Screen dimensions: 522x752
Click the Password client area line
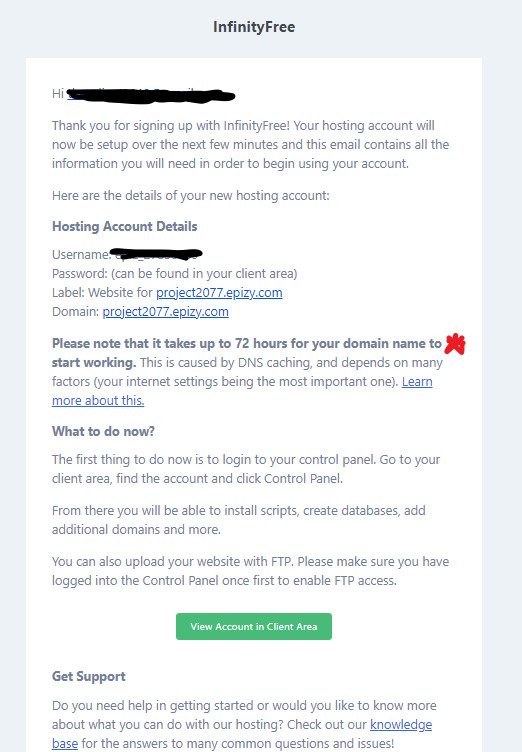tap(175, 274)
